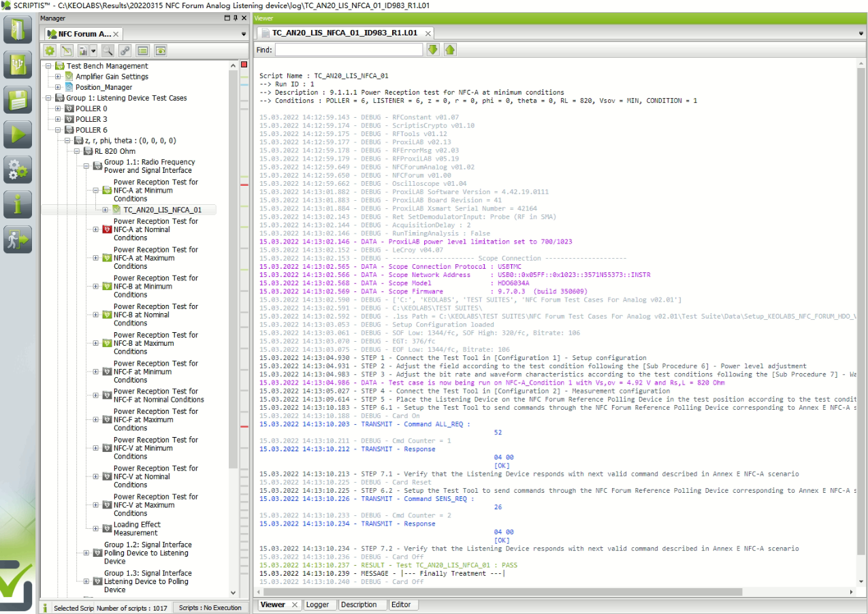Screen dimensions: 868x614
Task: Click the green gear icon in Manager toolbar
Action: [50, 50]
